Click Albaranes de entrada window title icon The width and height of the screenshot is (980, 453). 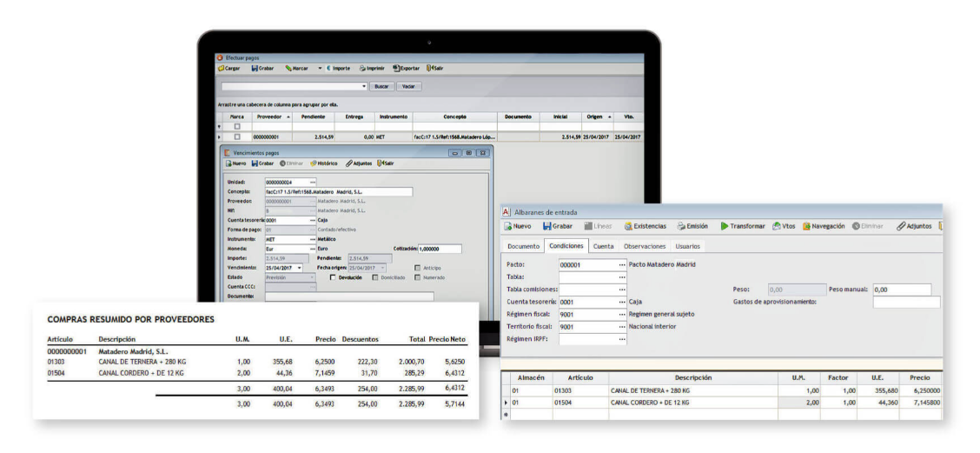pyautogui.click(x=507, y=211)
